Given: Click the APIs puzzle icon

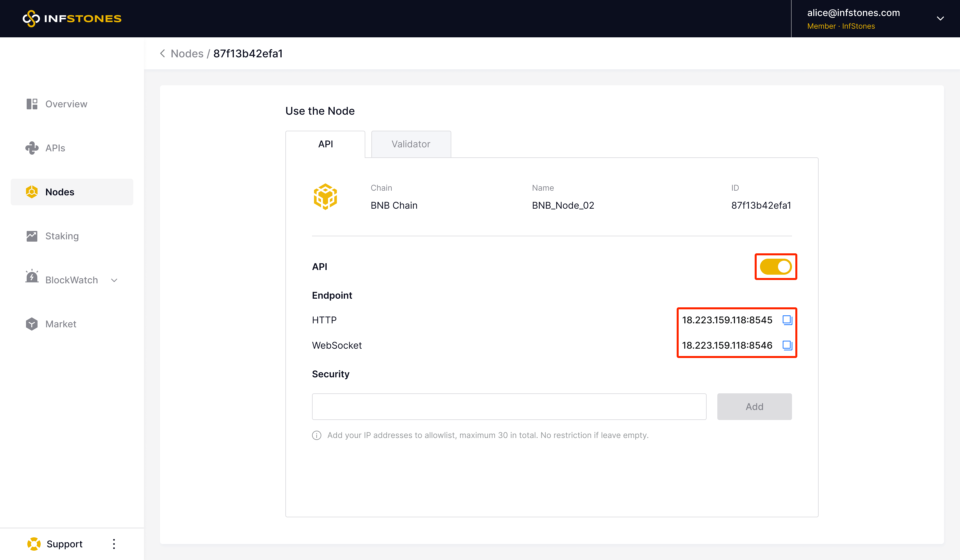Looking at the screenshot, I should tap(32, 148).
